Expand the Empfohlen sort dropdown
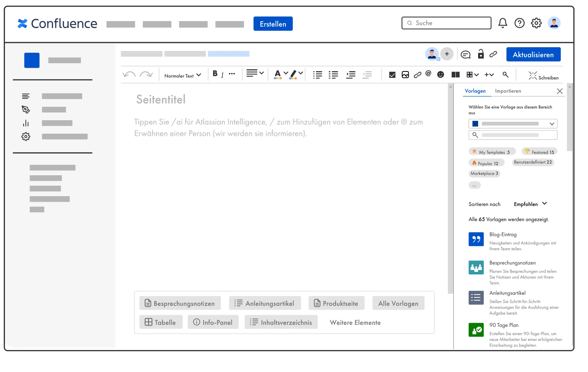Viewport: 588px width, 372px height. point(530,204)
